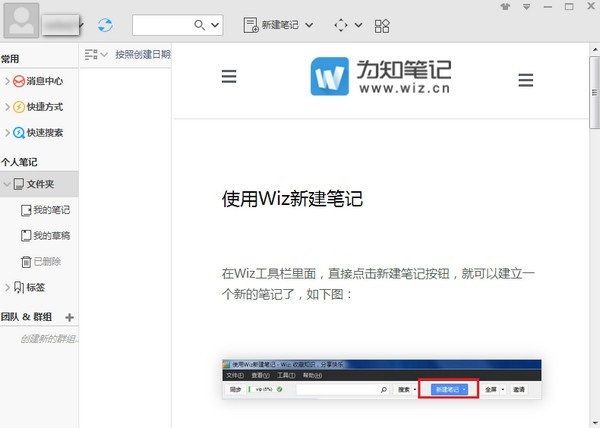Click the 个人笔记 section header
The height and width of the screenshot is (428, 600).
19,162
